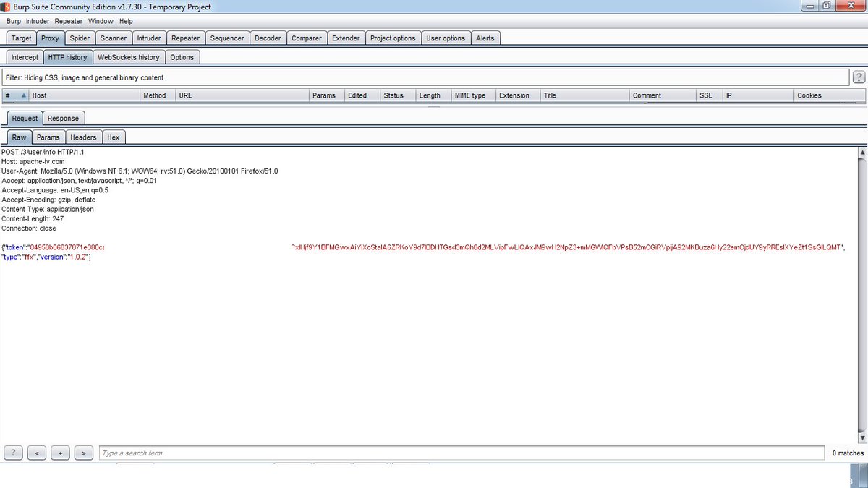
Task: Switch to the Comparer tab
Action: pyautogui.click(x=307, y=38)
